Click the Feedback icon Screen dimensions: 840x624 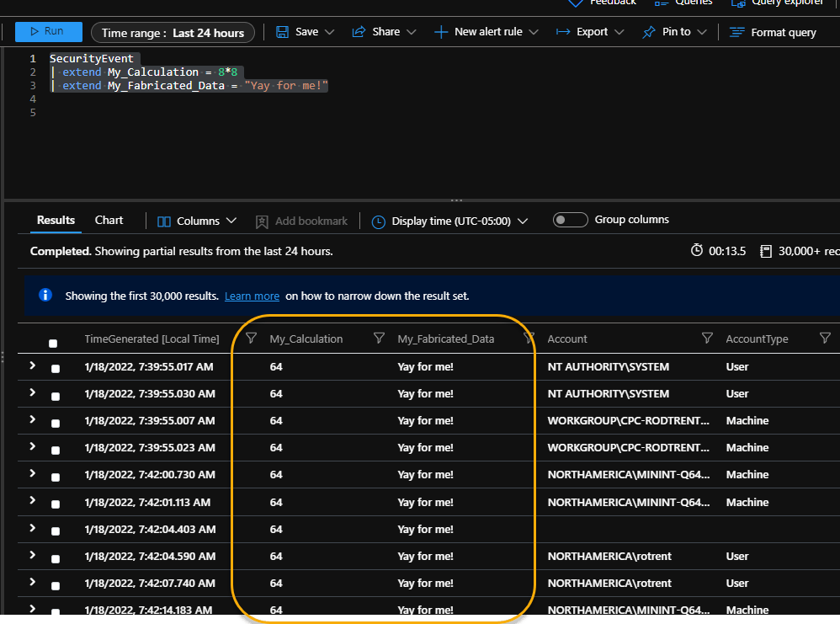(x=577, y=3)
